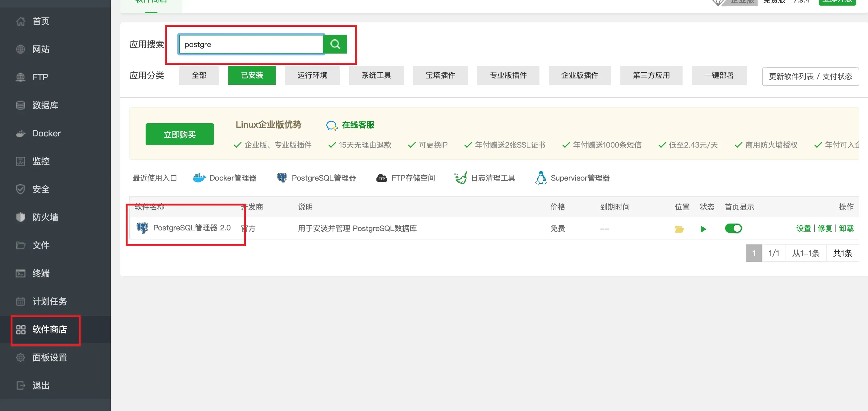Open the 首页 home icon in the sidebar
868x411 pixels.
pos(21,21)
